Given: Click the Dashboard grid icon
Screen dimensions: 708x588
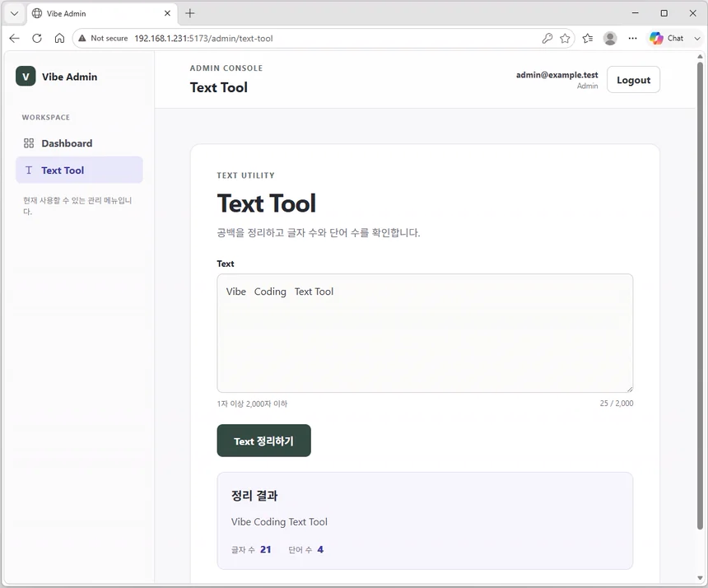Looking at the screenshot, I should (x=29, y=143).
